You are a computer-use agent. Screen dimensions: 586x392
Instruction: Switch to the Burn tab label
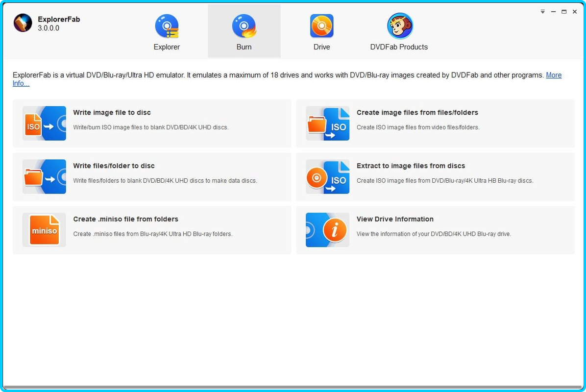pyautogui.click(x=244, y=47)
